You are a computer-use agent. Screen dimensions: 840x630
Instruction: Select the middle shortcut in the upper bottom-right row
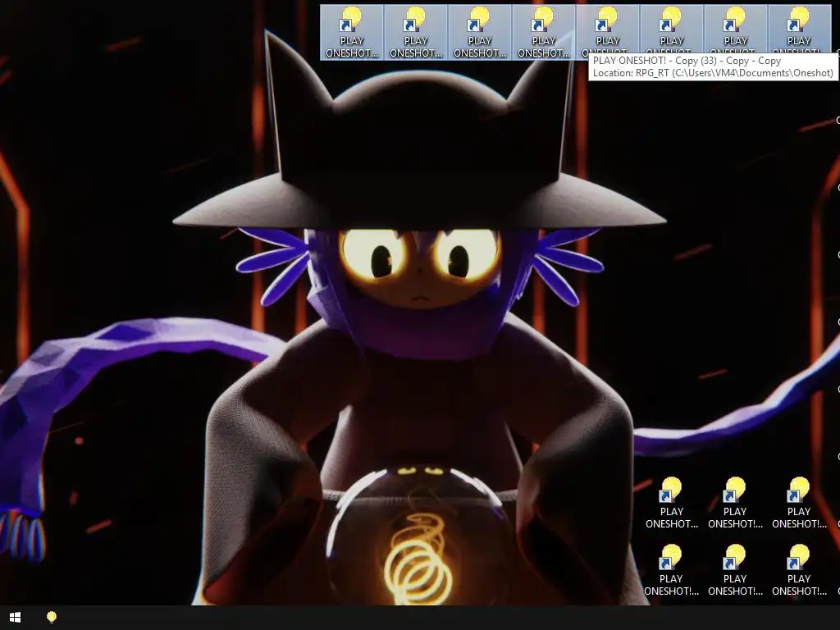click(735, 503)
